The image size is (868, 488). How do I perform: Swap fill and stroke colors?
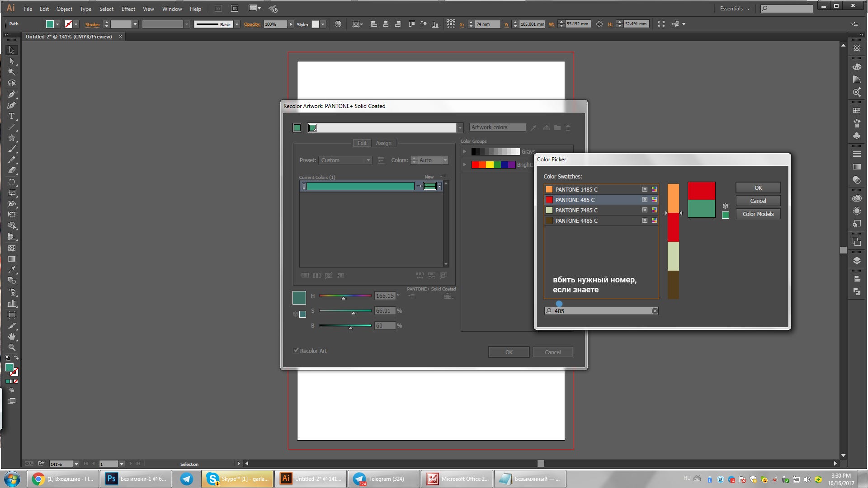click(16, 357)
